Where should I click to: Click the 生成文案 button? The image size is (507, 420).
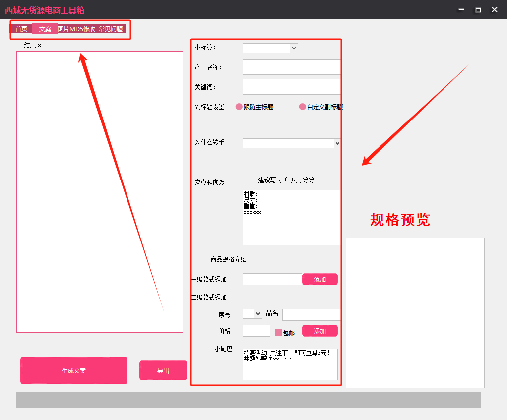click(74, 370)
